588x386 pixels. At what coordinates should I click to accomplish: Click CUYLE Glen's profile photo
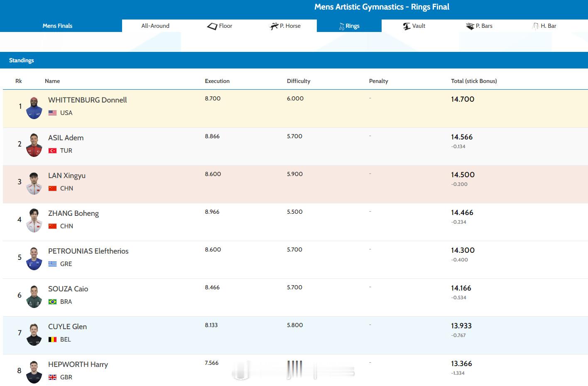tap(34, 334)
